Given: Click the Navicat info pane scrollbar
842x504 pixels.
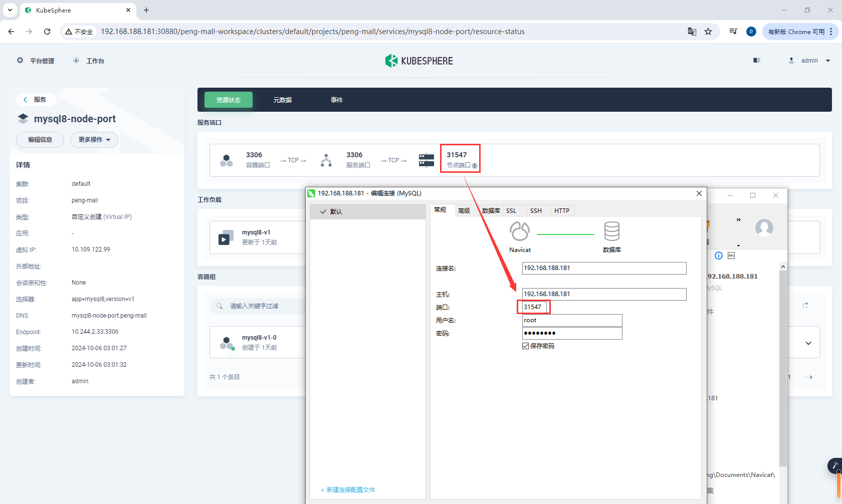Looking at the screenshot, I should [783, 368].
